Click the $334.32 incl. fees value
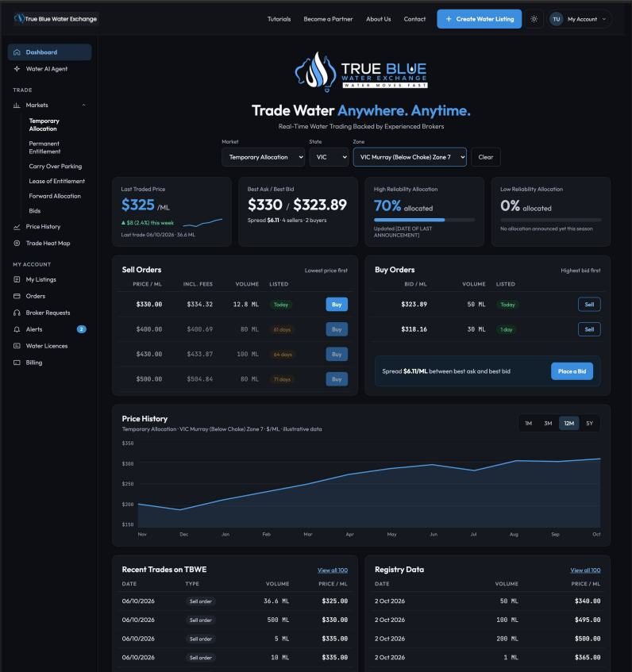The width and height of the screenshot is (632, 672). 200,305
